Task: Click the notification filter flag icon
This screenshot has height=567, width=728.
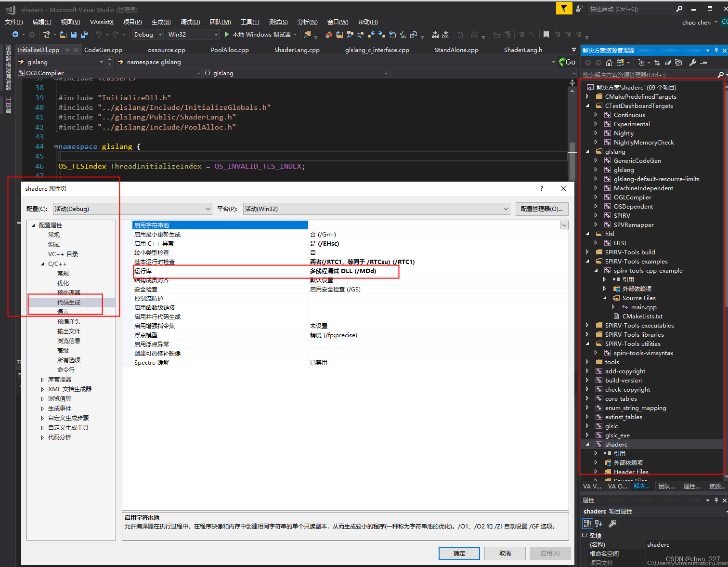Action: (x=564, y=8)
